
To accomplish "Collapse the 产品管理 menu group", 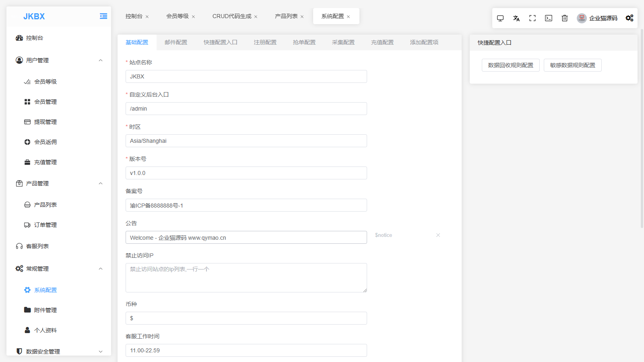I will [101, 183].
